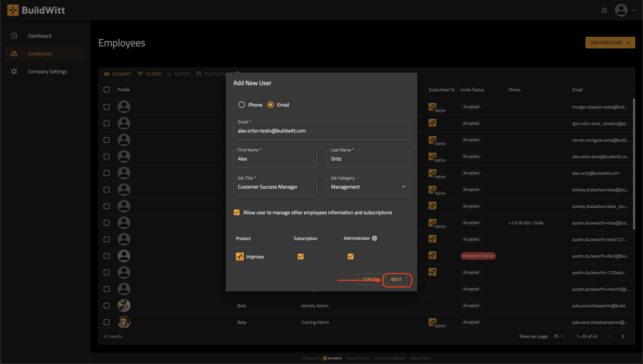Click the Profile column header
This screenshot has width=643, height=364.
(x=124, y=90)
